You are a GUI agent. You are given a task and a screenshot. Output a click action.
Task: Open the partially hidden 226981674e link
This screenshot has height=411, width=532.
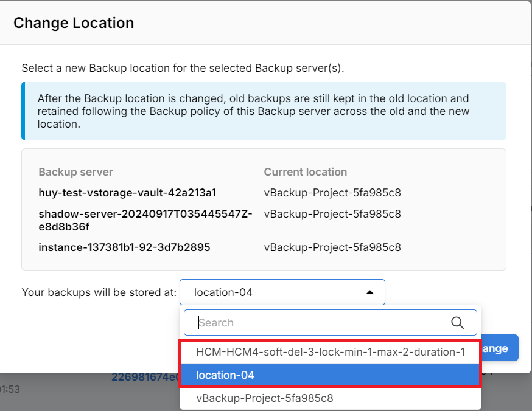(x=144, y=378)
